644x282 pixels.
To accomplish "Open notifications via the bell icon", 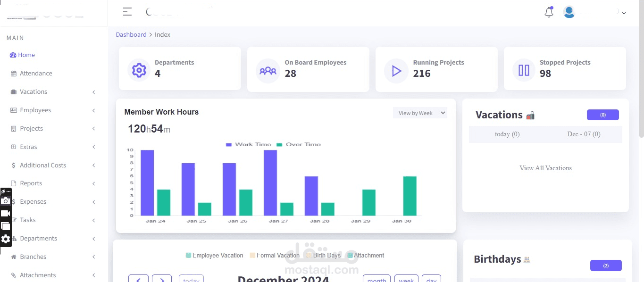I will 549,12.
